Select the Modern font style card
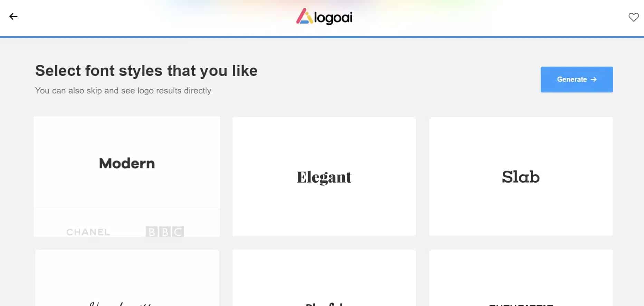 127,177
